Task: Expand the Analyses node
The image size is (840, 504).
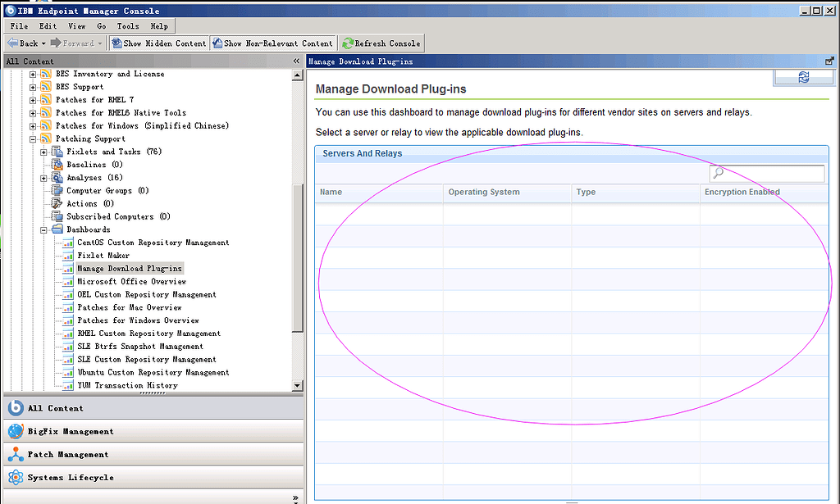Action: point(43,177)
